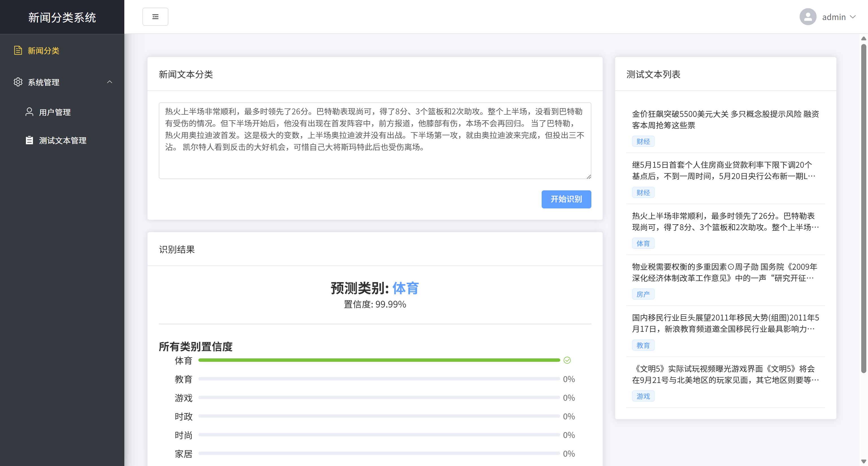The image size is (868, 466).
Task: Click the 新闻分类 document icon
Action: (x=18, y=51)
